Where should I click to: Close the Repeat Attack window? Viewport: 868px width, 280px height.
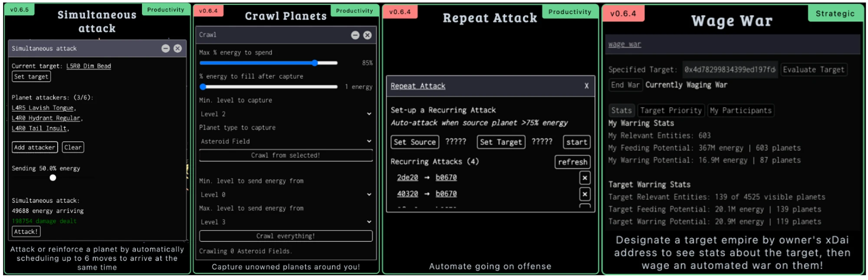(x=586, y=86)
